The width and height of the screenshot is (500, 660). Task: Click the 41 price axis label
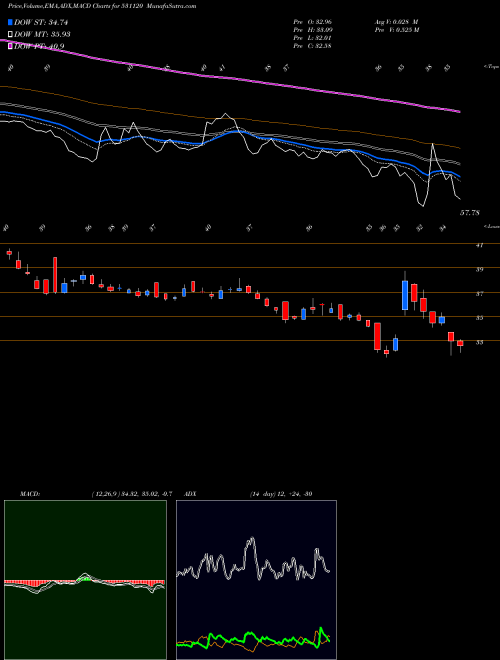[479, 245]
